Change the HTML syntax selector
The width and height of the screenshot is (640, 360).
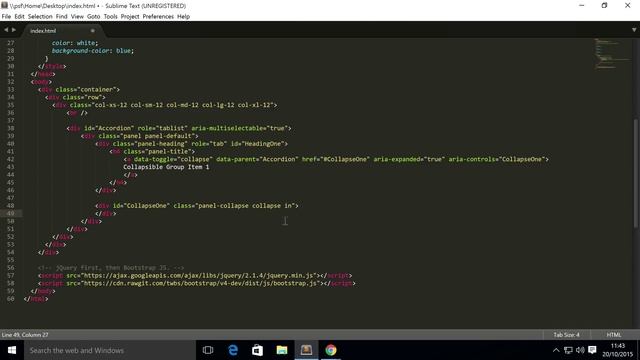coord(613,335)
